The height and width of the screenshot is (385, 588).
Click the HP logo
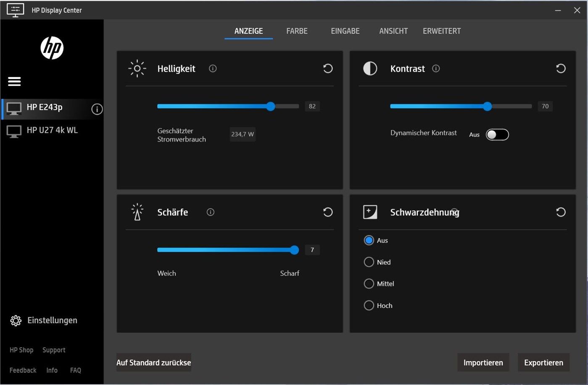click(52, 48)
